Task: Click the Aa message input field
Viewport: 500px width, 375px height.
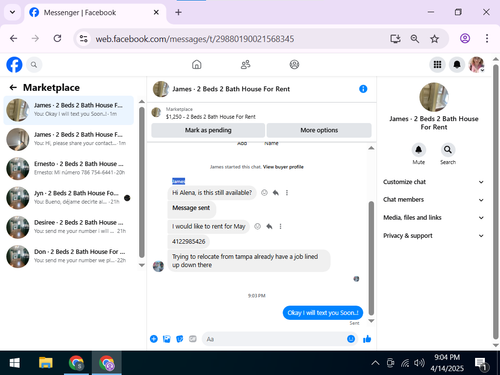Action: (x=274, y=339)
